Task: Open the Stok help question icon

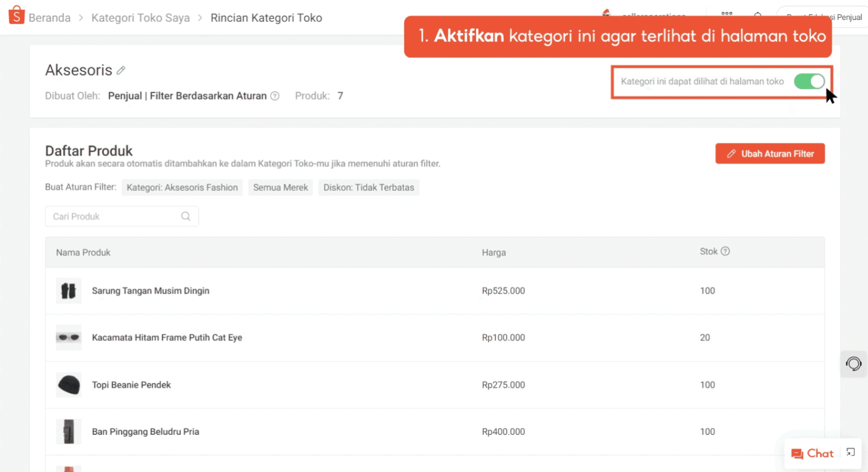Action: [725, 251]
